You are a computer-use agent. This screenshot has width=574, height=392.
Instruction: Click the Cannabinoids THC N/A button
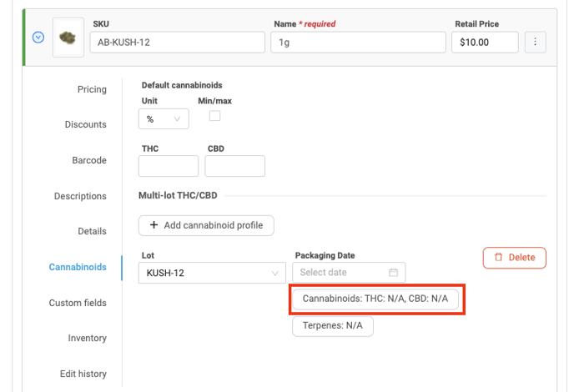(x=375, y=299)
